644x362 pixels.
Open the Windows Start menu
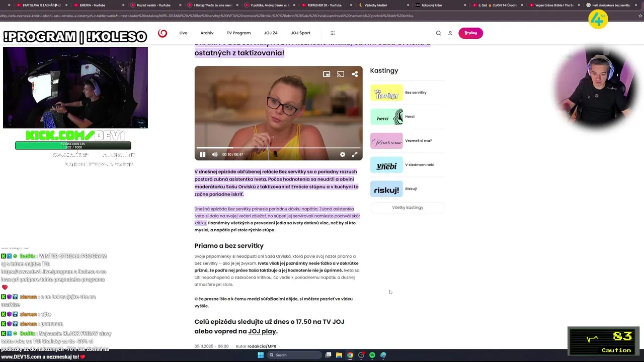261,355
